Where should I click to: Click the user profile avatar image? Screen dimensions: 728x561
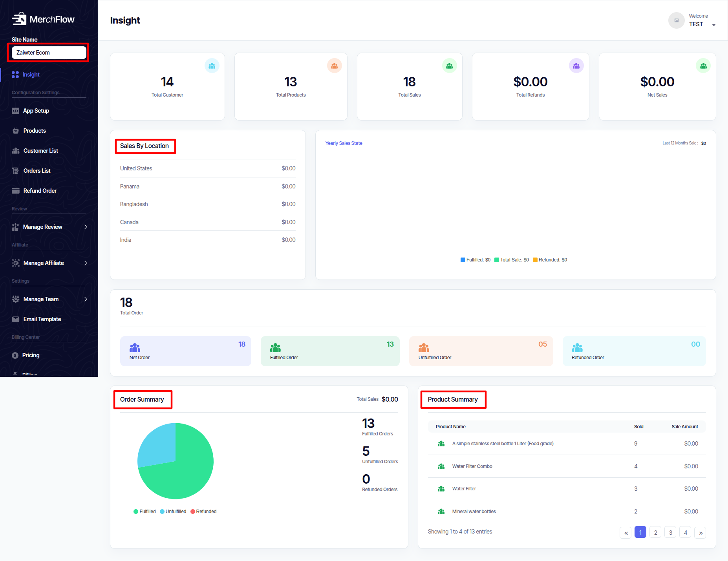coord(676,20)
